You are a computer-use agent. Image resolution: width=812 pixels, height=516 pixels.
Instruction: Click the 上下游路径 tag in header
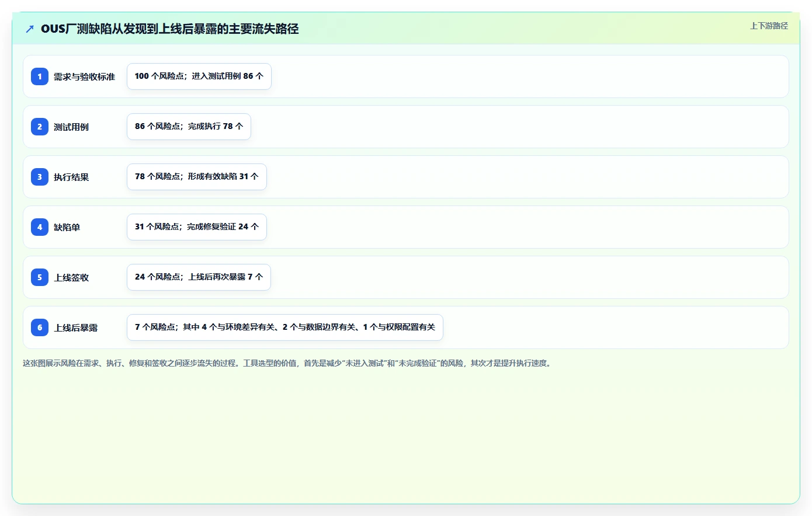[769, 26]
